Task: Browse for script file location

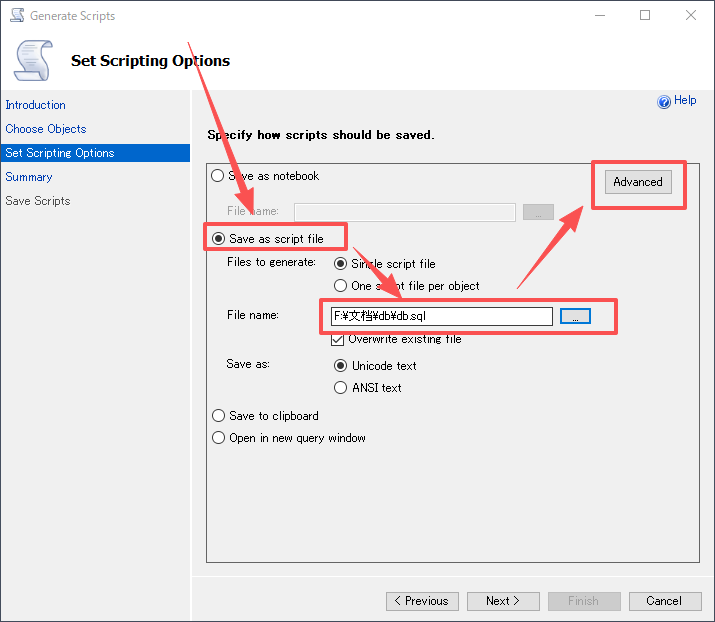Action: pyautogui.click(x=575, y=316)
